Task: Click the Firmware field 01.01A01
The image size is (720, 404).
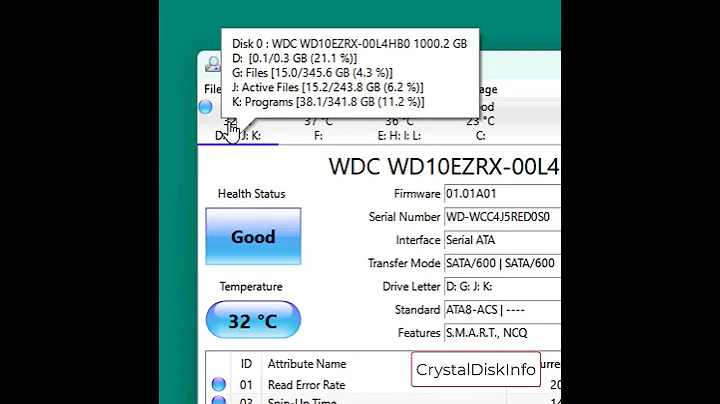Action: pos(502,194)
